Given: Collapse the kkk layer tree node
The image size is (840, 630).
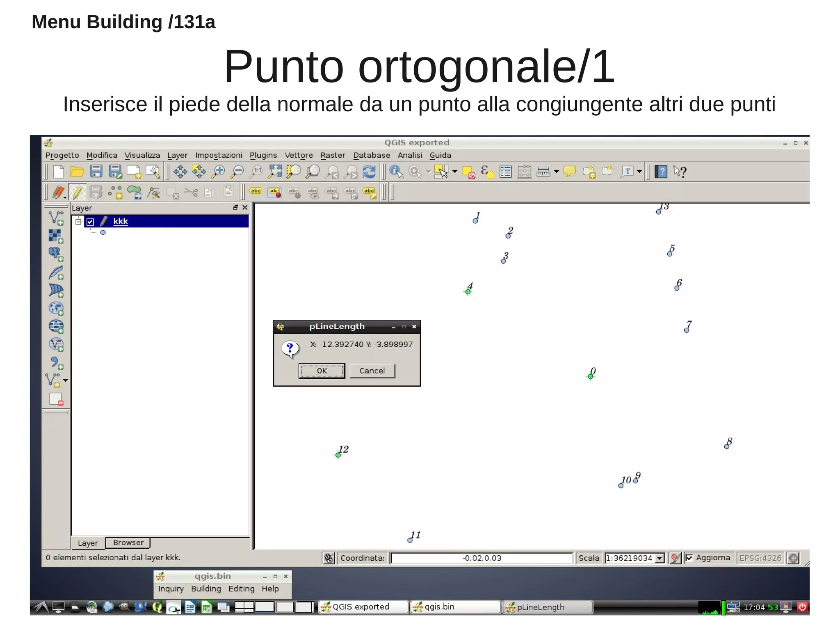Looking at the screenshot, I should [78, 222].
